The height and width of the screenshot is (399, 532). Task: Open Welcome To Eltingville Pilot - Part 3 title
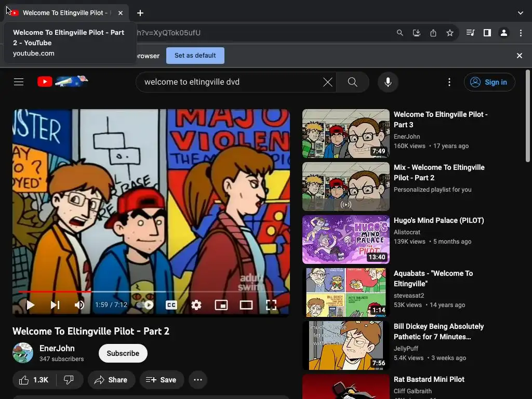click(441, 119)
